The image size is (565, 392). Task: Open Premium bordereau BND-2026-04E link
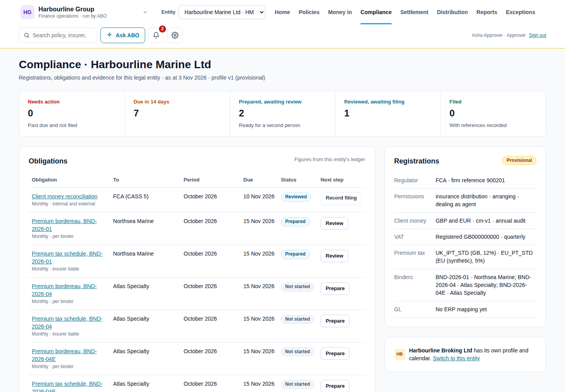coord(64,355)
